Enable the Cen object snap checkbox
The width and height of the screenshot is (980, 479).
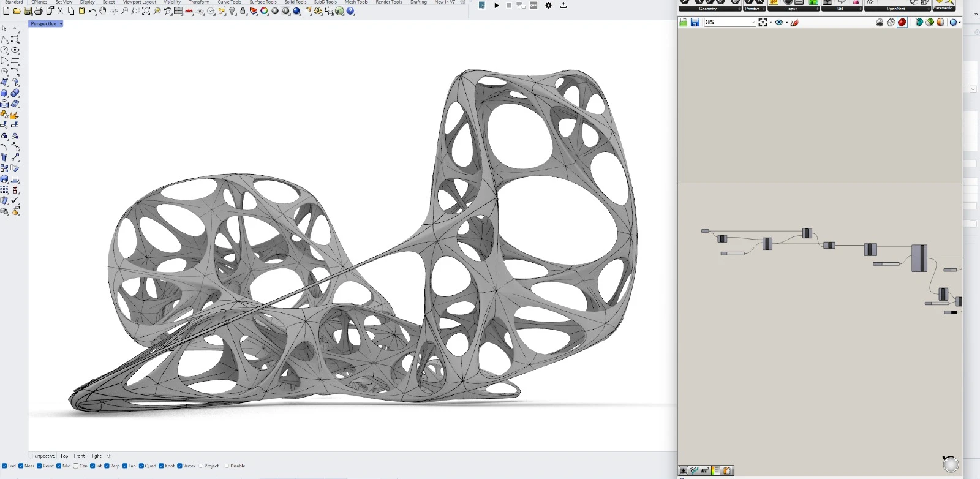[76, 466]
